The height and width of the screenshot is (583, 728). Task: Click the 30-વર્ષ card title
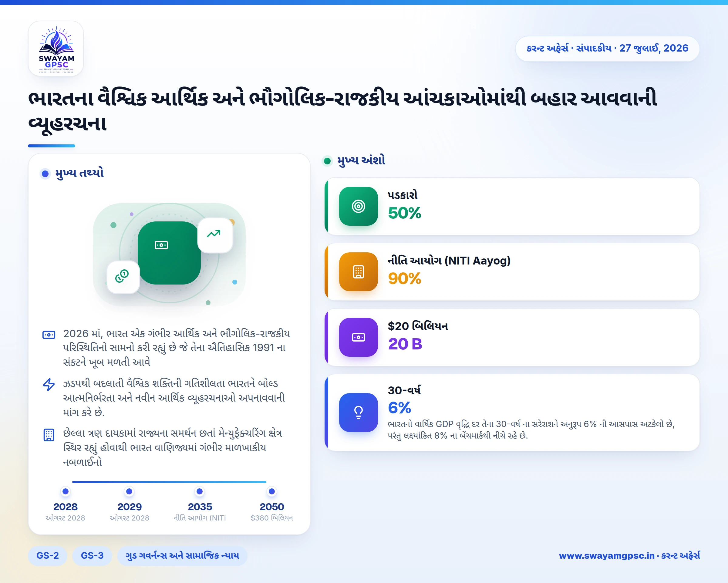[x=404, y=390]
